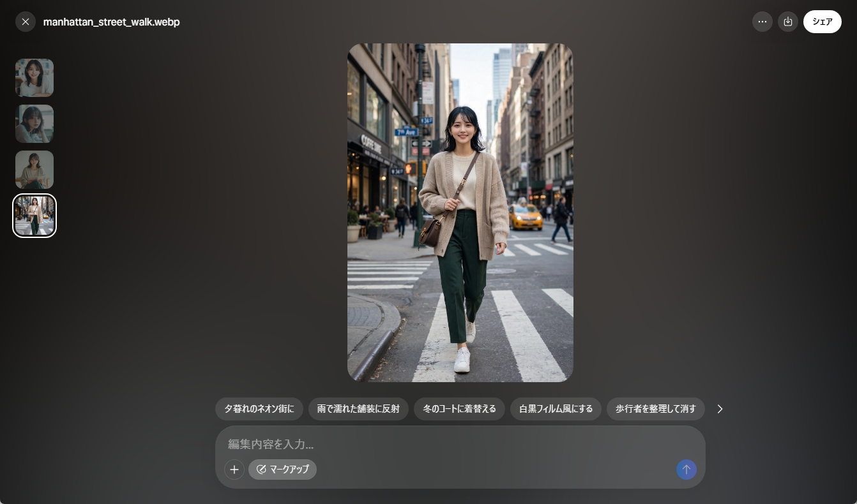Apply the 冬のコートに着替える suggestion
The image size is (857, 504).
click(459, 409)
